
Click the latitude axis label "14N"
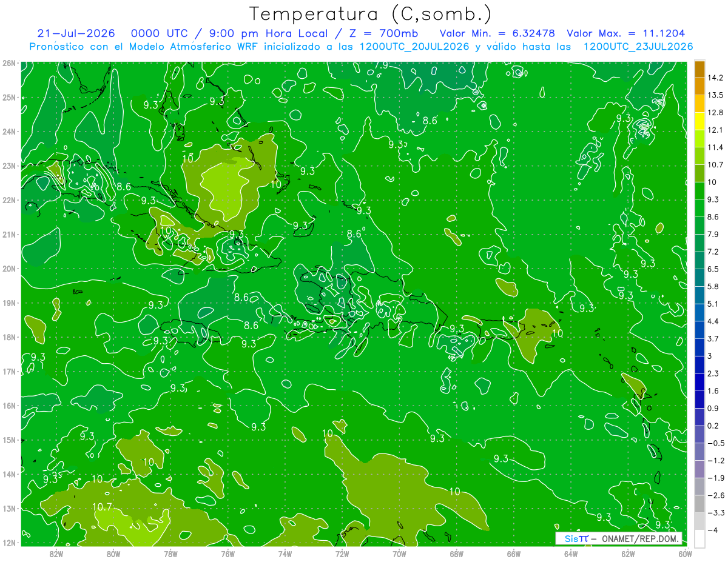8,474
